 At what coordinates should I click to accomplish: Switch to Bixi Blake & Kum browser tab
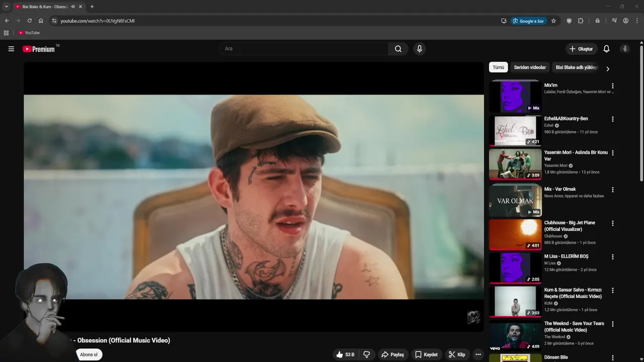pyautogui.click(x=44, y=7)
